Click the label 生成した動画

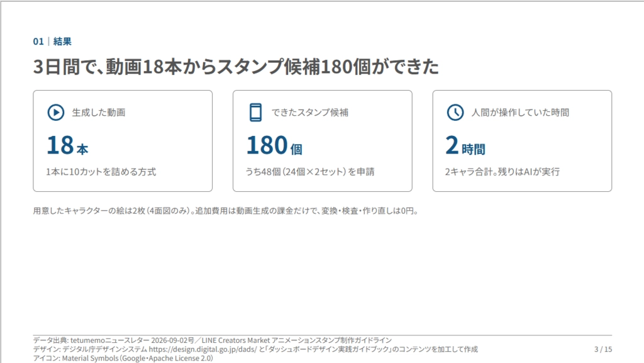(x=99, y=113)
